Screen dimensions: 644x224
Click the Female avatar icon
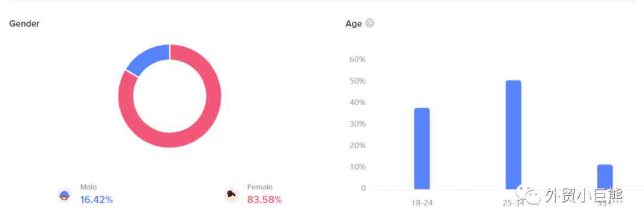click(x=231, y=195)
